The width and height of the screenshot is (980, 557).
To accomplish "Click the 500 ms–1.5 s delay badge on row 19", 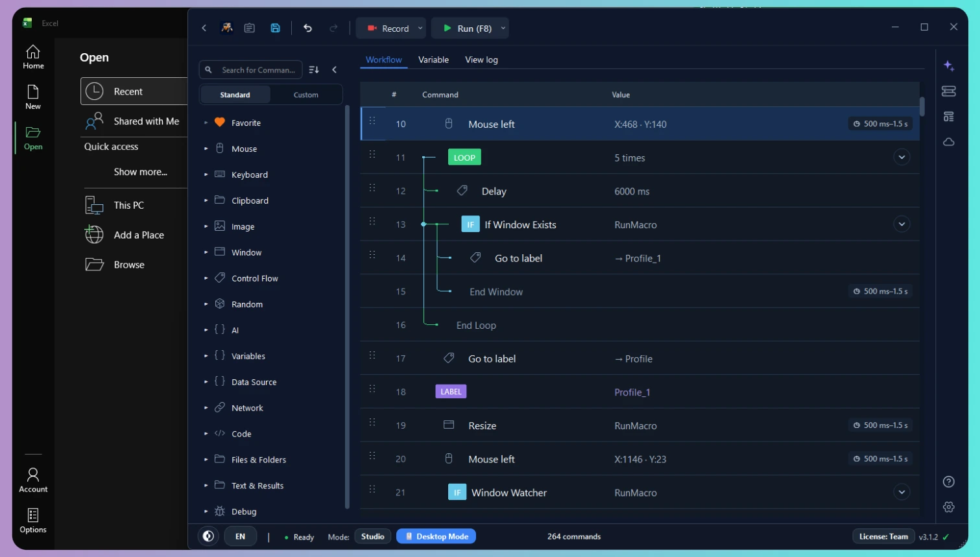I will tap(881, 425).
